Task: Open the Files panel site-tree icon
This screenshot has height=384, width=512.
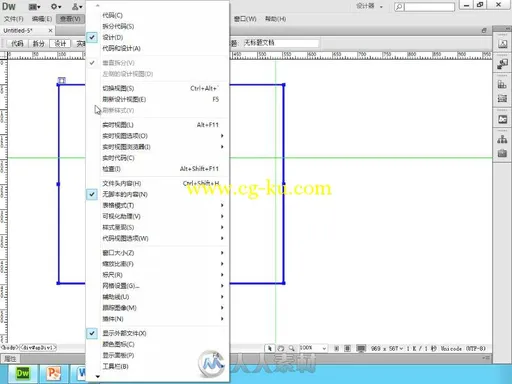Action: point(502,139)
